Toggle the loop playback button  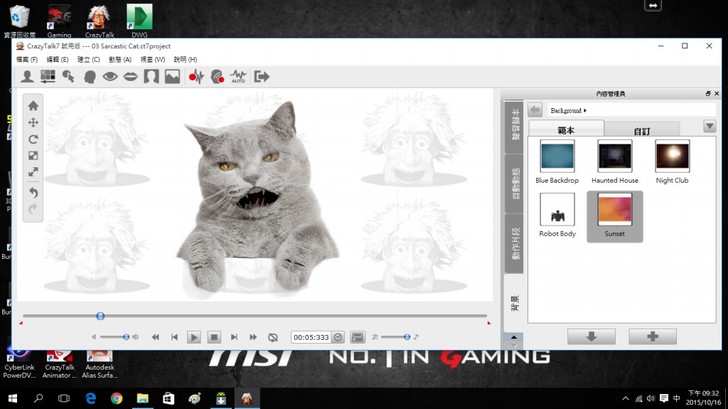(273, 337)
